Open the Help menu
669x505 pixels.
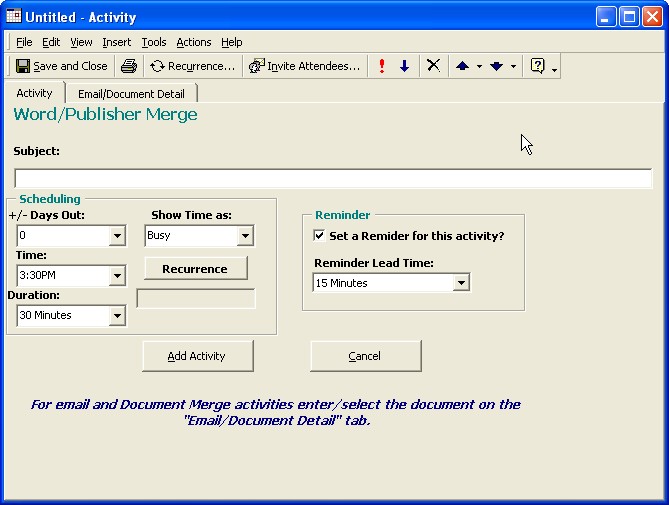click(232, 42)
